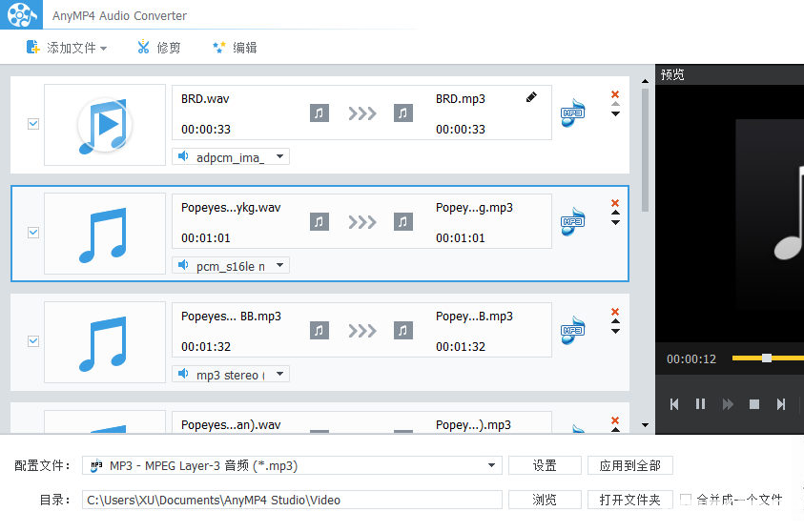Click the 浏览 browse button

545,500
